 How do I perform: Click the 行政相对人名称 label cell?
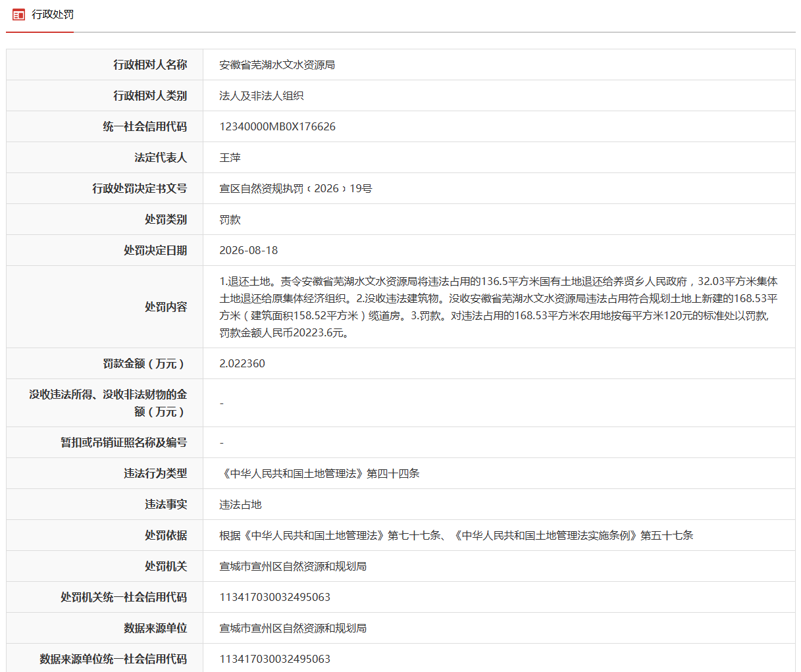150,65
